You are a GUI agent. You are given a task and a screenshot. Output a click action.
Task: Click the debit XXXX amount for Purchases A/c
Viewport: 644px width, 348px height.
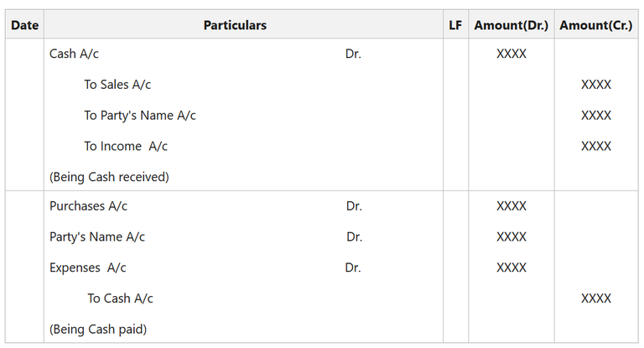click(x=512, y=206)
